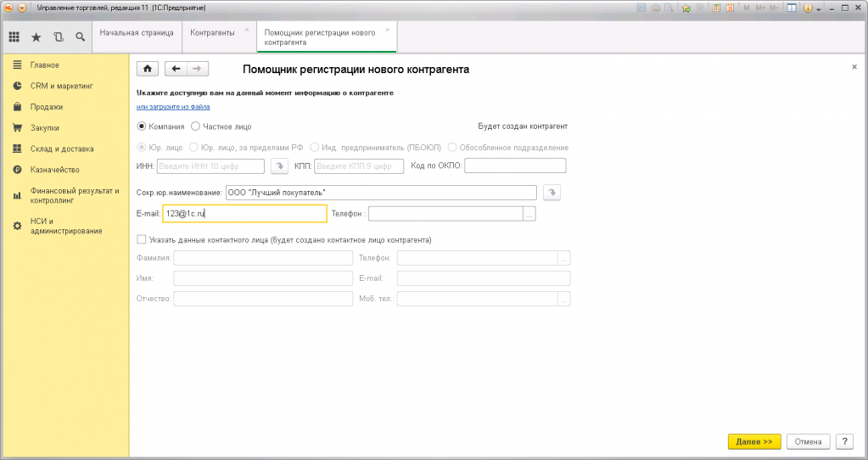Select Обособленное подразделение radio button
The width and height of the screenshot is (868, 460).
pos(452,147)
